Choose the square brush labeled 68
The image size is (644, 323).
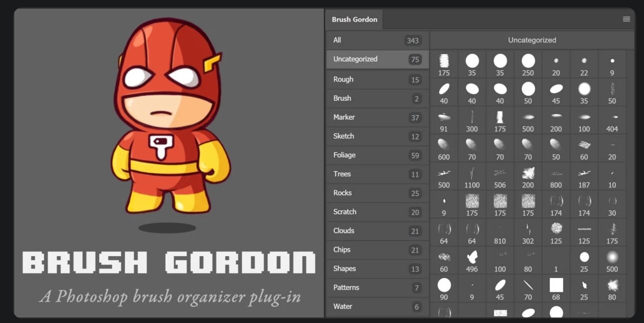click(556, 289)
